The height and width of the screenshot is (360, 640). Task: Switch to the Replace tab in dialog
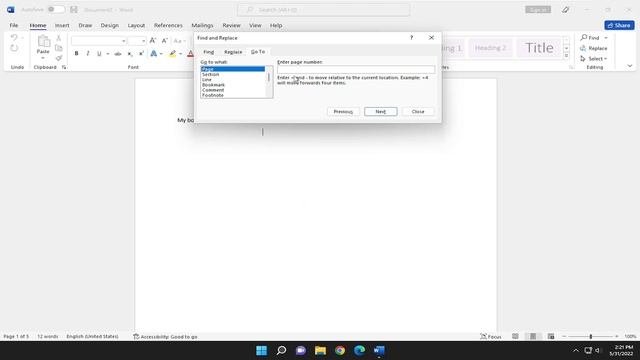(x=233, y=52)
